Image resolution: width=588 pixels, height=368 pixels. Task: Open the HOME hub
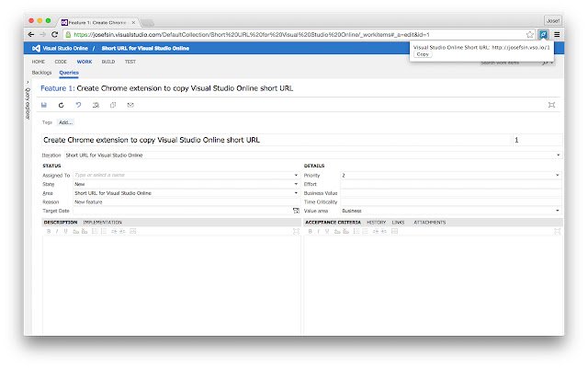39,62
